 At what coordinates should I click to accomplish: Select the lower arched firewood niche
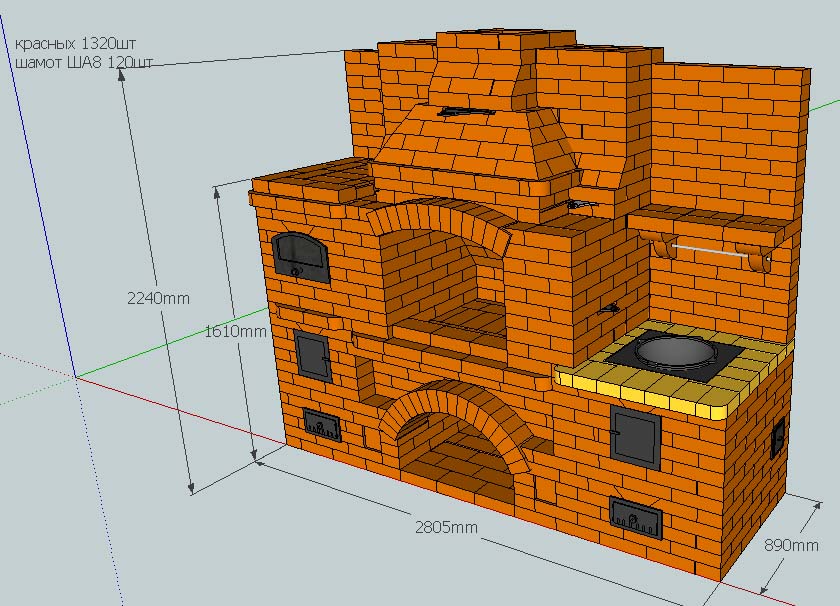coord(457,450)
